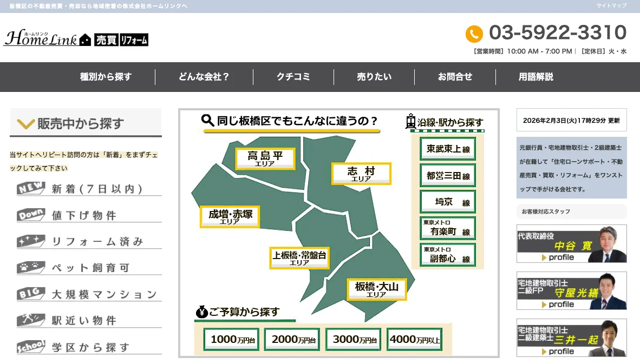
Task: Click the orange phone icon
Action: click(x=474, y=34)
